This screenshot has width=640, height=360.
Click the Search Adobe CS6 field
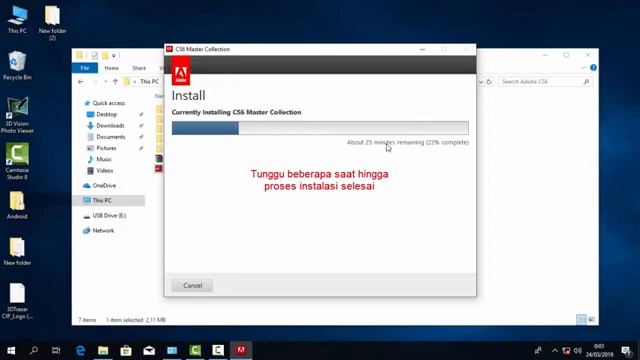tap(545, 82)
